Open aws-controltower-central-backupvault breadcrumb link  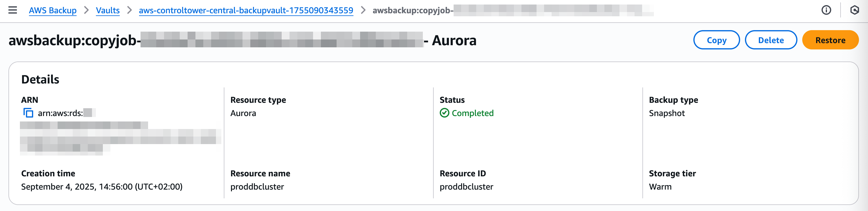pos(246,11)
